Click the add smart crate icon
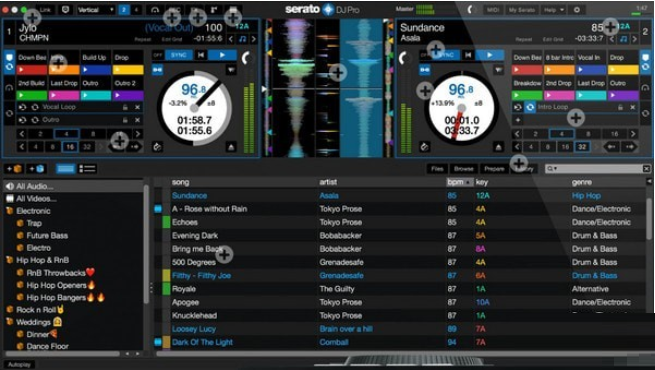This screenshot has width=655, height=370. pyautogui.click(x=36, y=169)
